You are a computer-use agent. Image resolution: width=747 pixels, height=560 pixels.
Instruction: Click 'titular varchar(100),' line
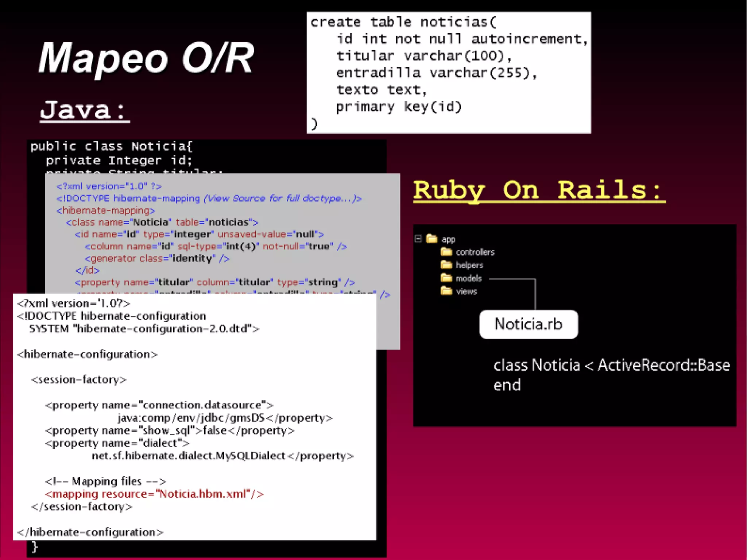[x=424, y=56]
